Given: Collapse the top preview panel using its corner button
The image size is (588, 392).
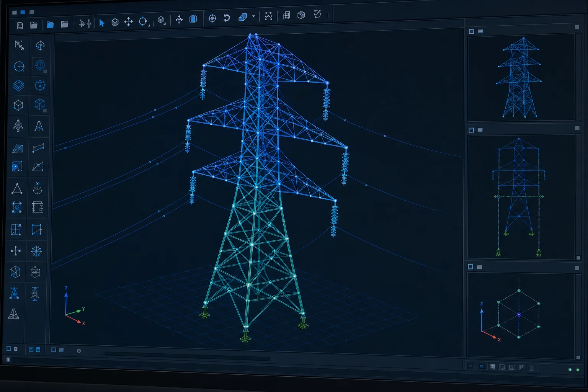Looking at the screenshot, I should coord(577,27).
